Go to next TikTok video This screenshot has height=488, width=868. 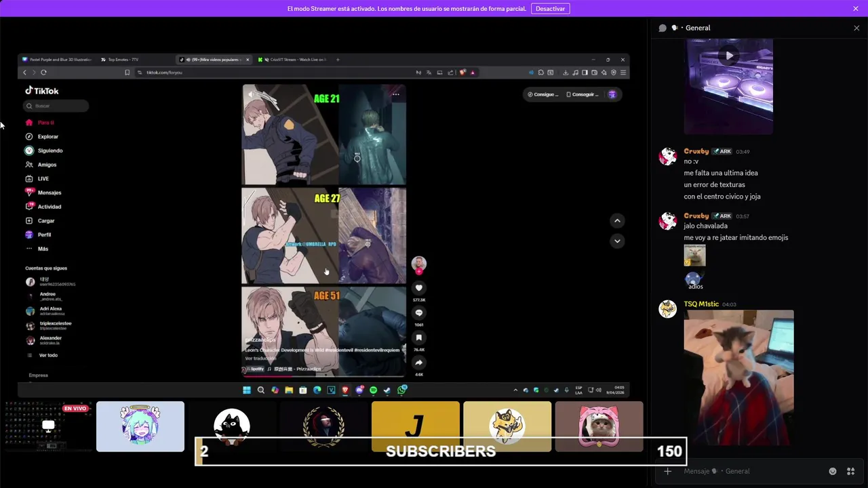[x=617, y=241]
